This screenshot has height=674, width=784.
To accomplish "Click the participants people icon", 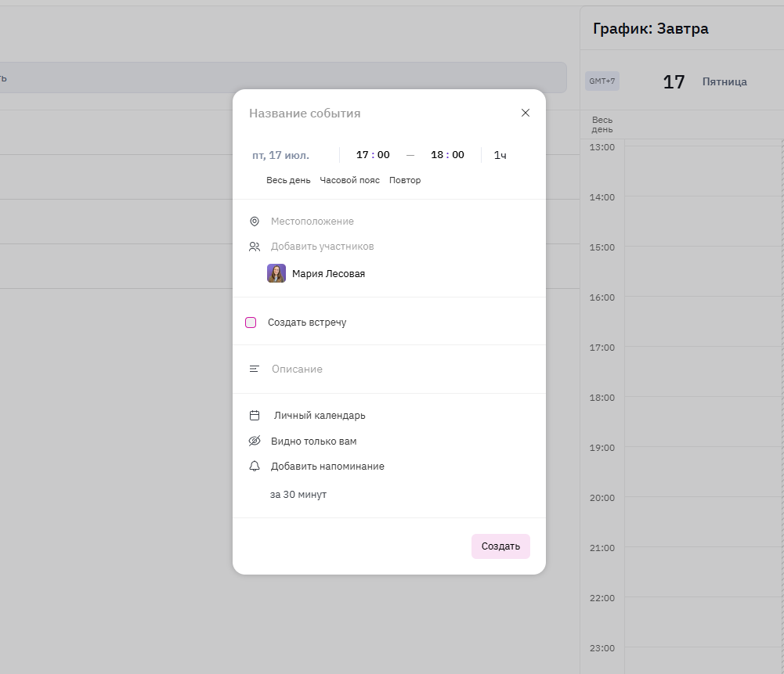I will (255, 247).
